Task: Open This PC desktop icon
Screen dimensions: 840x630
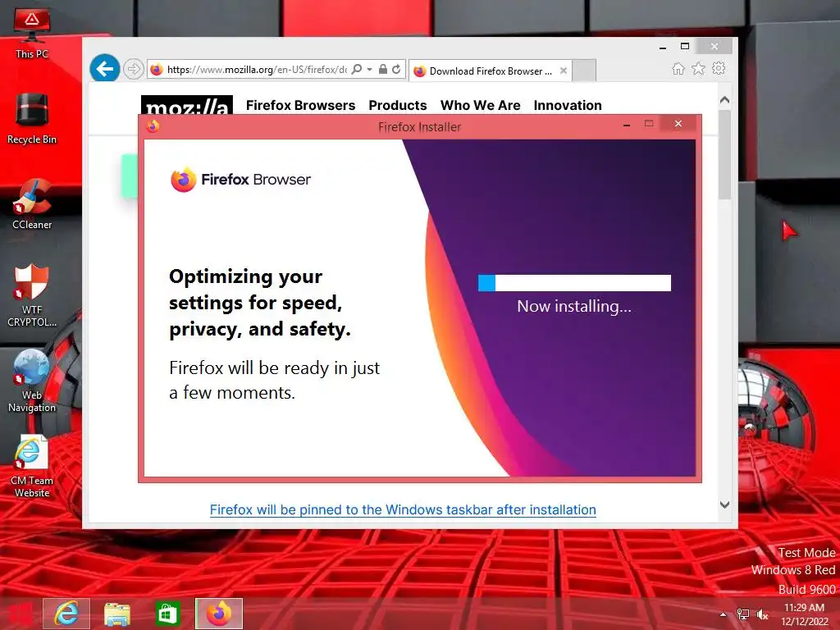Action: [x=32, y=33]
